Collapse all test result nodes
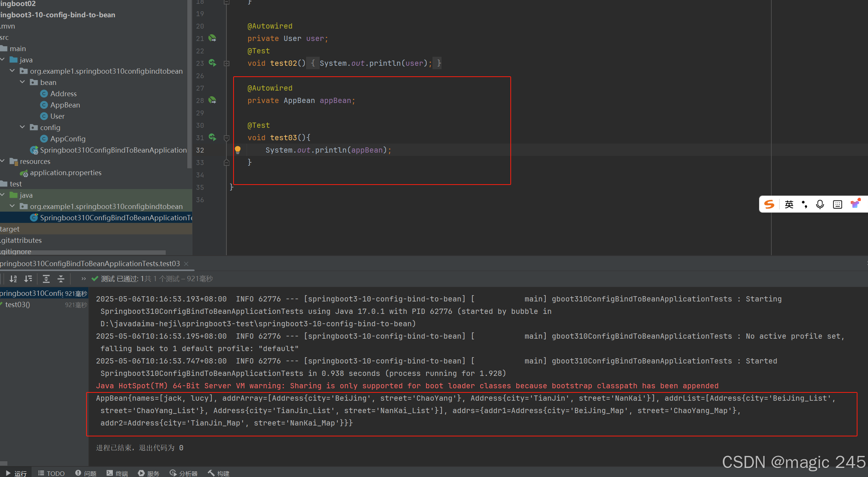Image resolution: width=868 pixels, height=477 pixels. [61, 279]
